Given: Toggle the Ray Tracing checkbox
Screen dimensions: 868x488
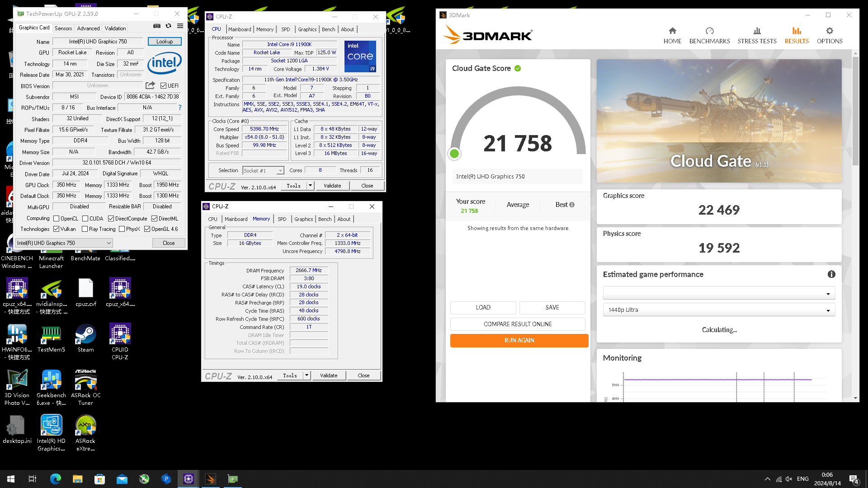Looking at the screenshot, I should (x=85, y=229).
